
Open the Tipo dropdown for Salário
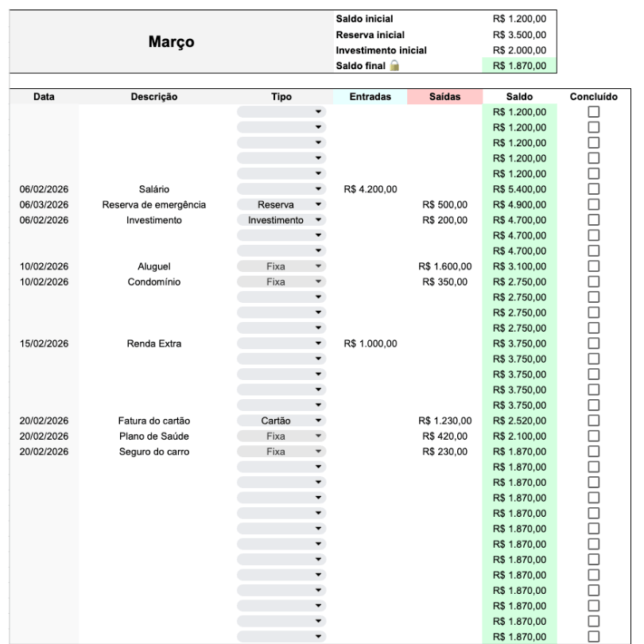tap(319, 189)
